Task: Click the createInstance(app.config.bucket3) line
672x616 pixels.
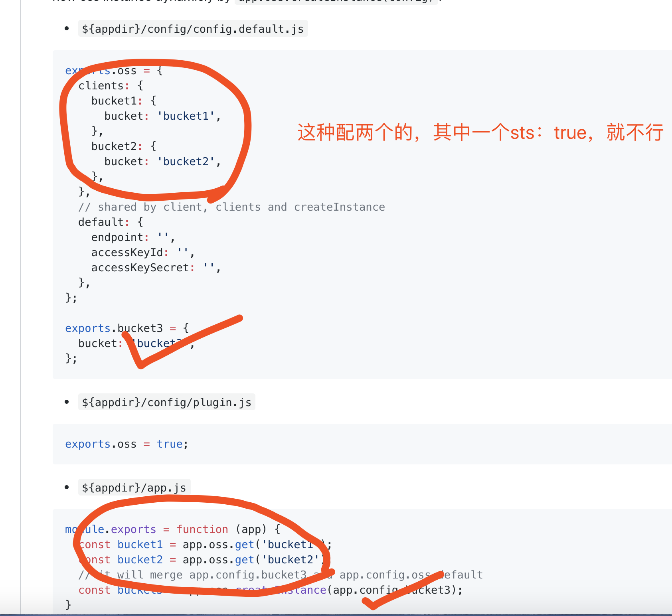Action: [x=271, y=590]
